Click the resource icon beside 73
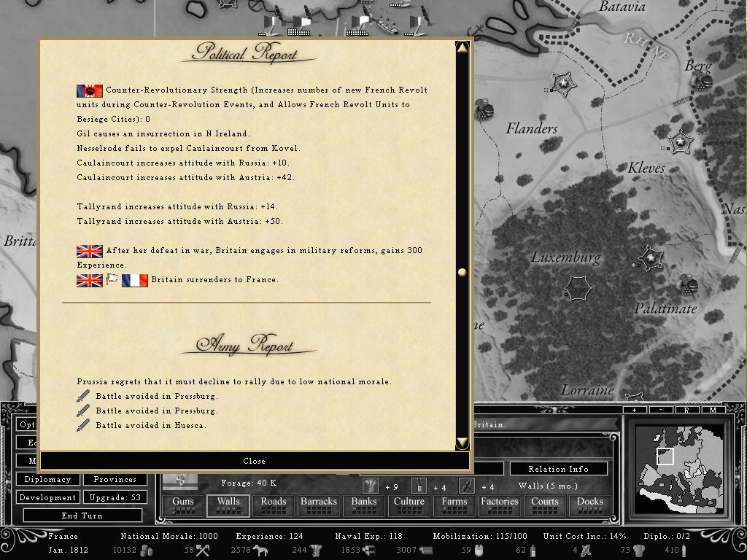Image resolution: width=747 pixels, height=560 pixels. [639, 551]
